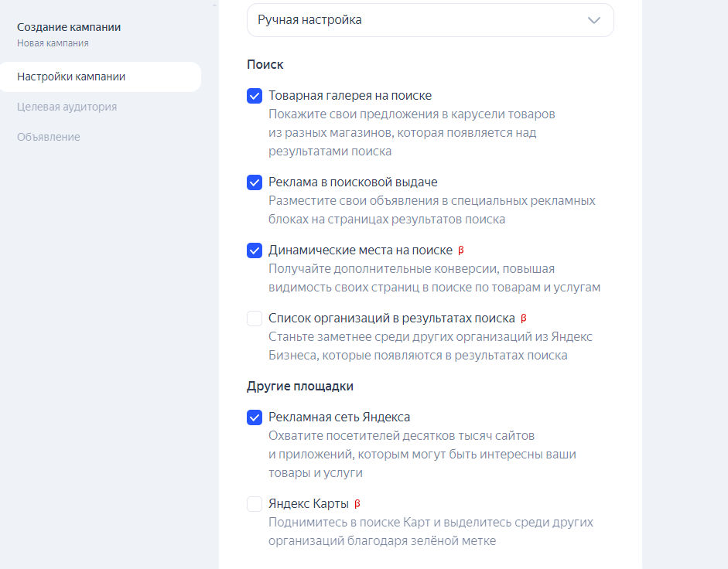Screen dimensions: 728x569
Task: Click the dropdown chevron arrow
Action: [x=594, y=20]
